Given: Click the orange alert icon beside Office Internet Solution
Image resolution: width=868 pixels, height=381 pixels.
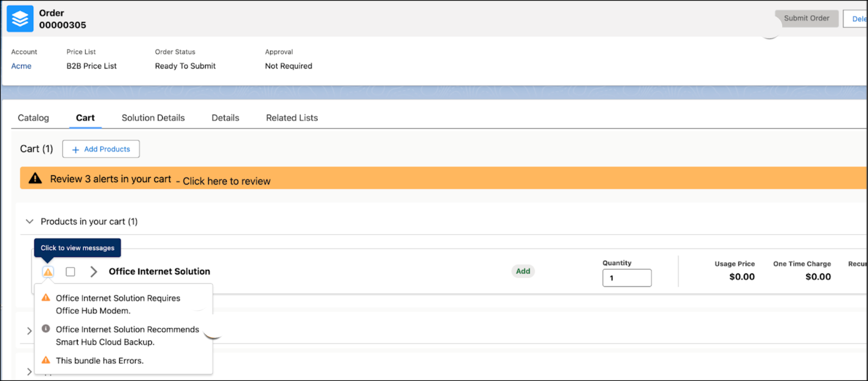Looking at the screenshot, I should point(48,272).
